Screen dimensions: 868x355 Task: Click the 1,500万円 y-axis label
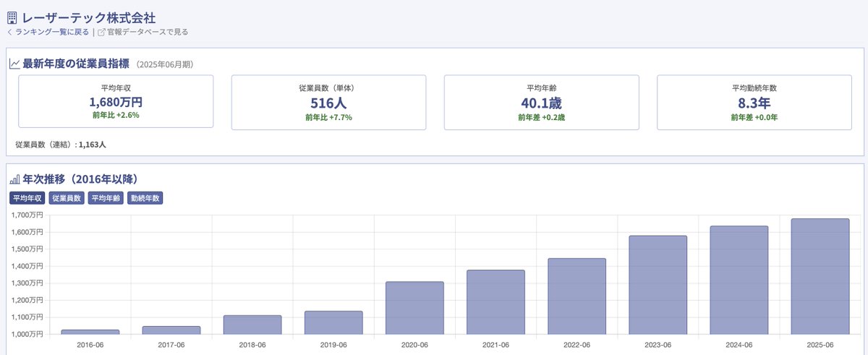[x=27, y=249]
